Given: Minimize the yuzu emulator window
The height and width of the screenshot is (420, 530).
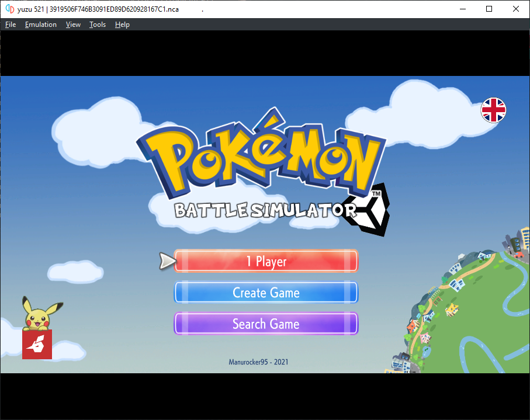Looking at the screenshot, I should click(x=463, y=9).
